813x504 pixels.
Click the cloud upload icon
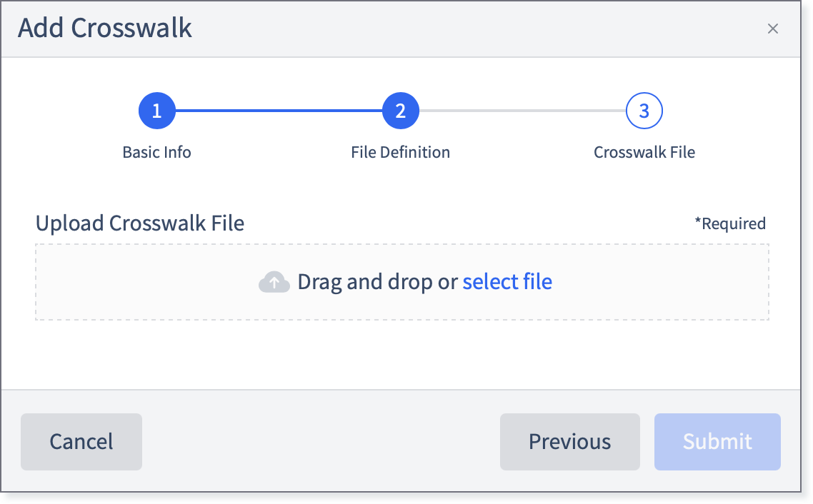pyautogui.click(x=274, y=282)
